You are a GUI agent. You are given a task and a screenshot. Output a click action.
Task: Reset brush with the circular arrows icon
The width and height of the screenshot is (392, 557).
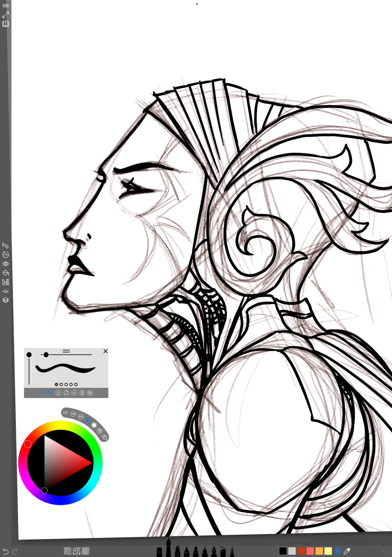pyautogui.click(x=66, y=393)
